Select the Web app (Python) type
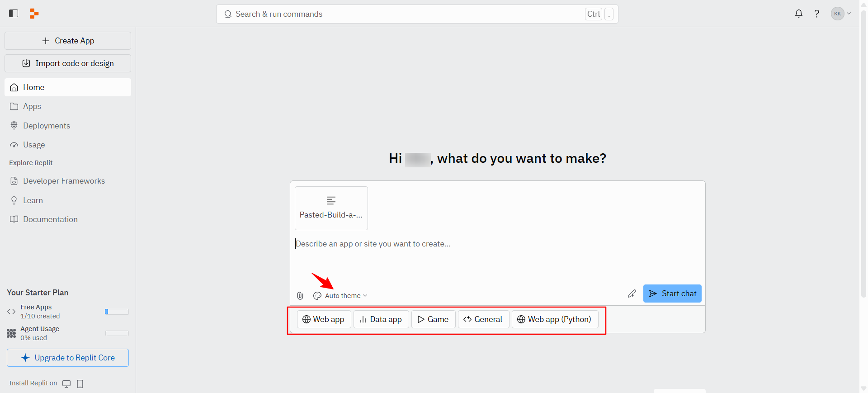 point(555,319)
